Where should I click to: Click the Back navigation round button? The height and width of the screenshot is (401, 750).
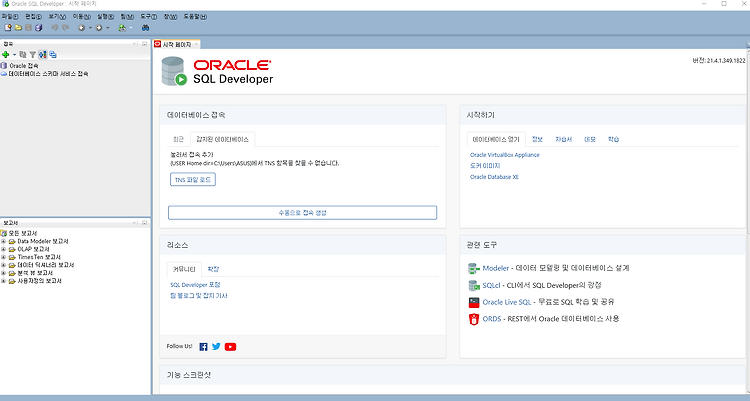81,28
